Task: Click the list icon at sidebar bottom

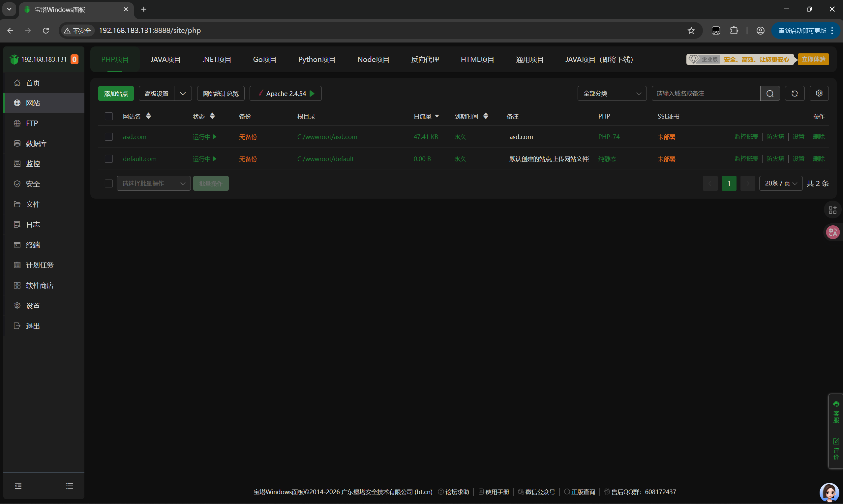Action: (x=70, y=486)
